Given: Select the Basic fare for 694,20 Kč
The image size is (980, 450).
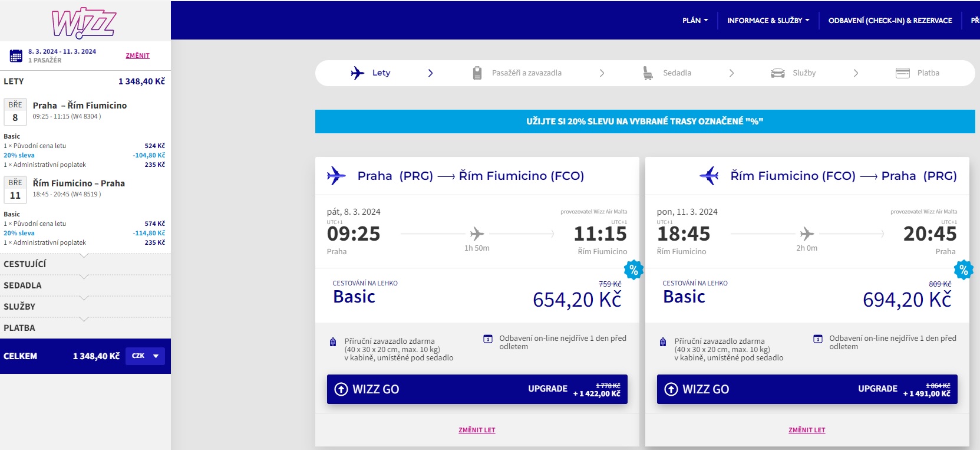Looking at the screenshot, I should tap(807, 295).
